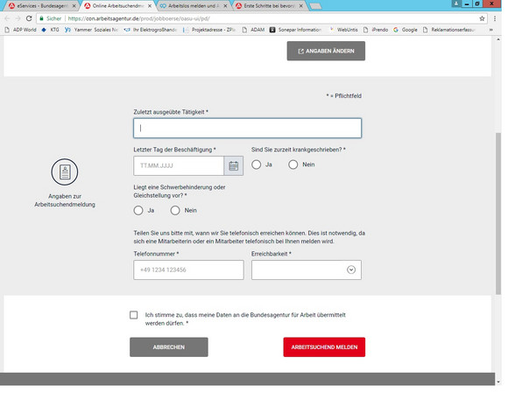Select Ja for Schwerbehinderung question
Image resolution: width=508 pixels, height=420 pixels.
(x=138, y=210)
